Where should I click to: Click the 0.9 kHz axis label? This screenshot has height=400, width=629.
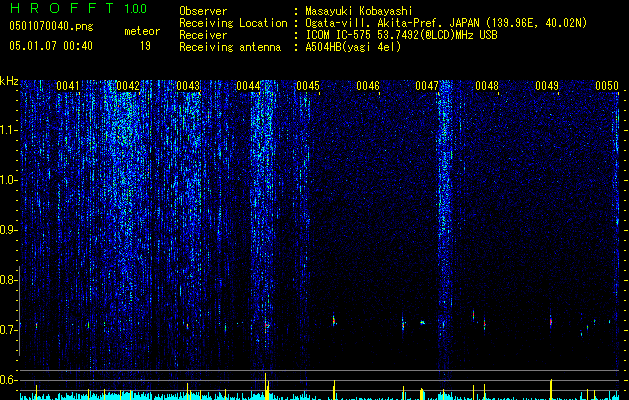[x=8, y=230]
